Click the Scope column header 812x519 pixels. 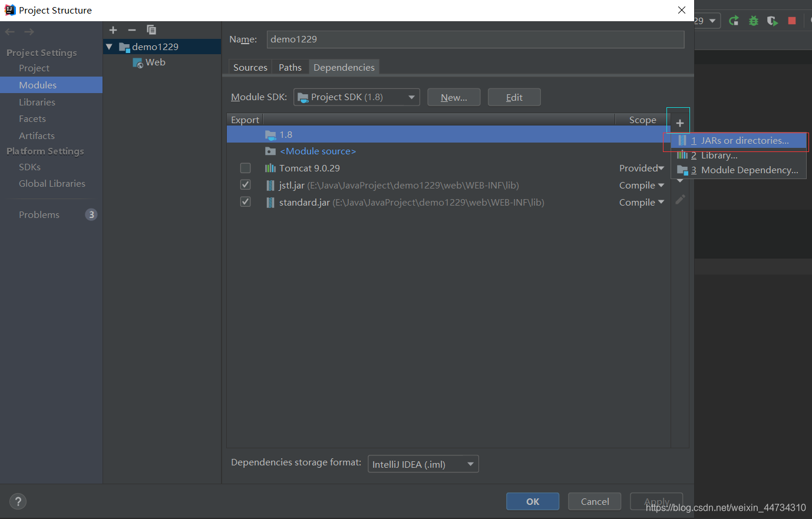(x=642, y=120)
